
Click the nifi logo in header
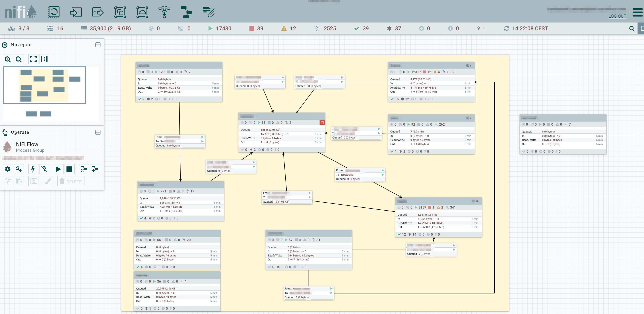point(20,12)
